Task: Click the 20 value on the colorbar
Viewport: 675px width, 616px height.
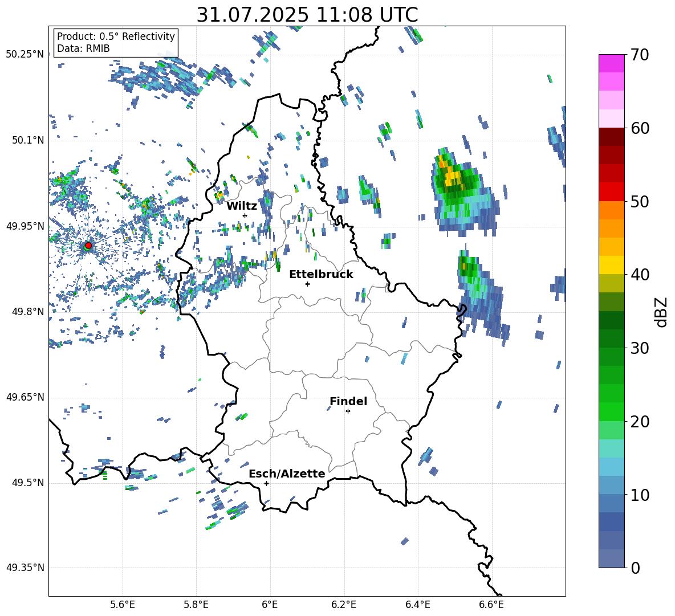Action: coord(639,422)
